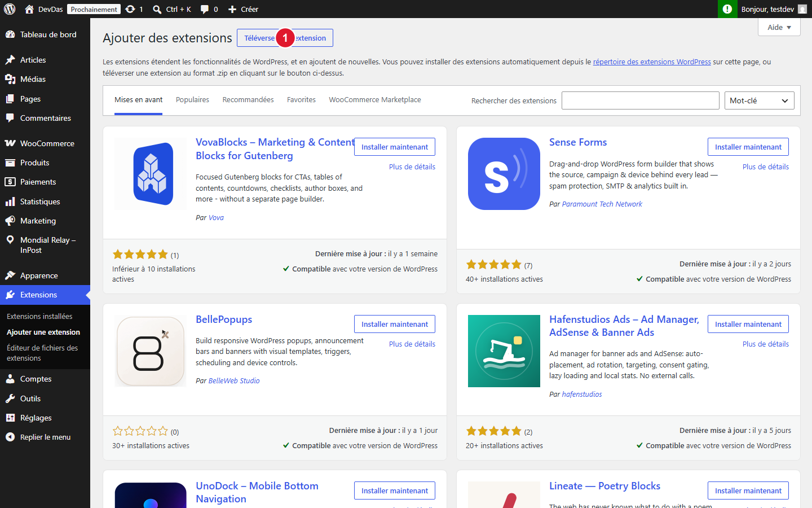Open the testdev user avatar
The height and width of the screenshot is (508, 812).
[802, 9]
